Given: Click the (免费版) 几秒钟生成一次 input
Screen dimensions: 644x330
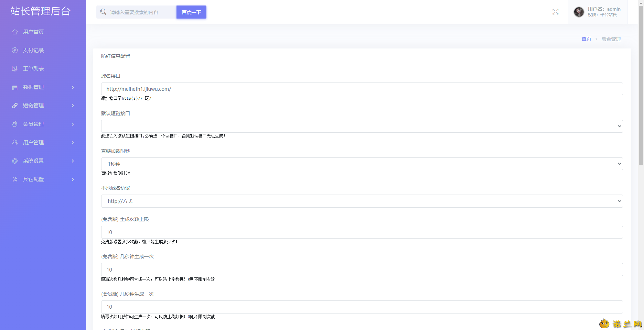Looking at the screenshot, I should coord(362,269).
